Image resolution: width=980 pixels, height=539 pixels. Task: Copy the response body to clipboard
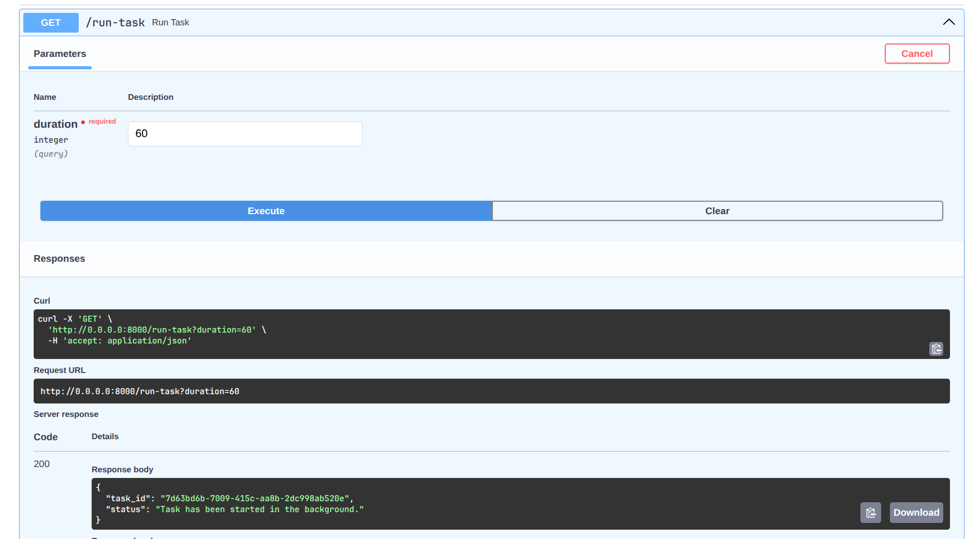click(x=870, y=513)
